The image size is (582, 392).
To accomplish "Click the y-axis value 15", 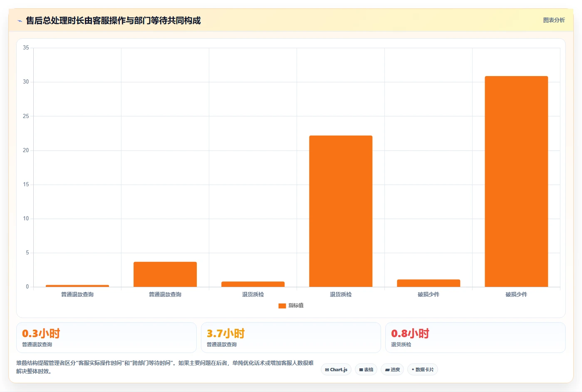I will coord(26,184).
